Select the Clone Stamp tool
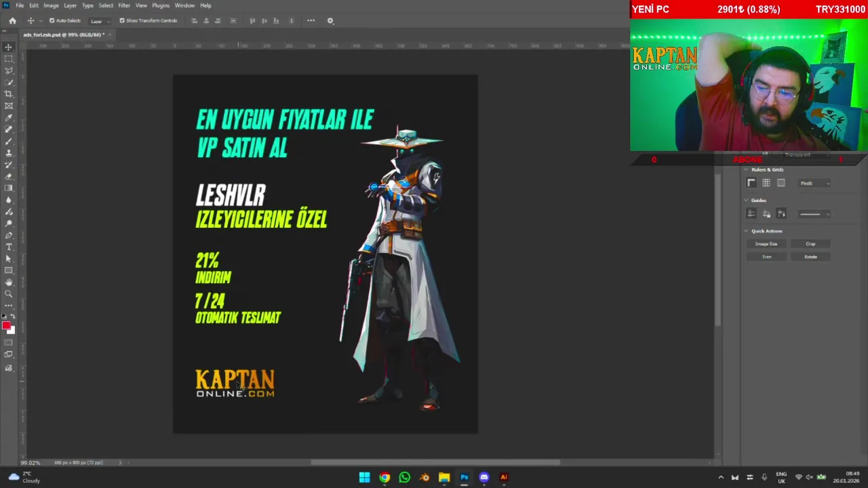Viewport: 868px width, 488px height. click(9, 152)
